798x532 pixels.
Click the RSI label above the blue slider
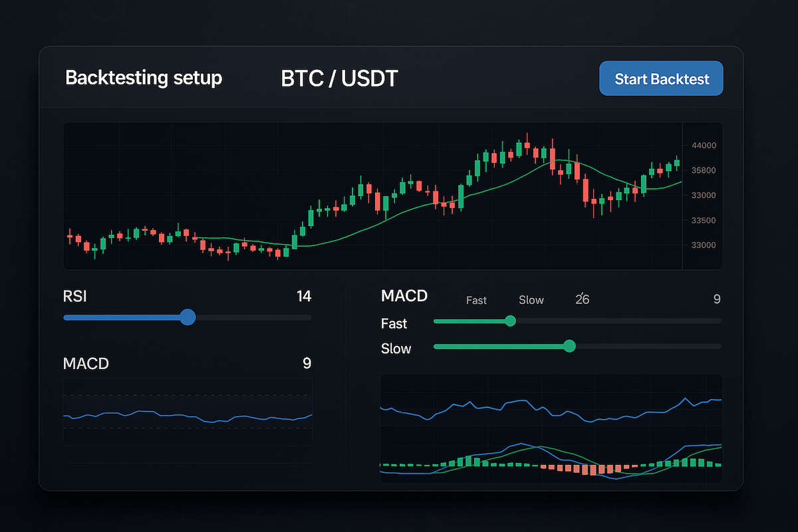74,296
